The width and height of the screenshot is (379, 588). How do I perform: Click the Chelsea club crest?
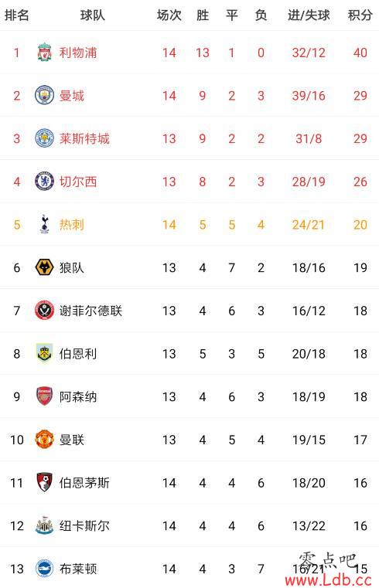click(x=44, y=182)
